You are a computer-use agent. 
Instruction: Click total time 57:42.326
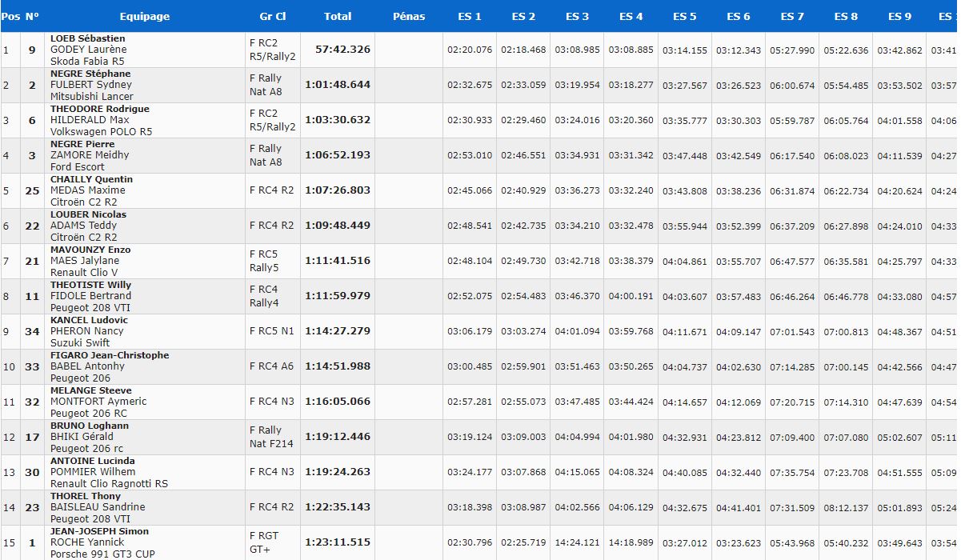coord(342,50)
